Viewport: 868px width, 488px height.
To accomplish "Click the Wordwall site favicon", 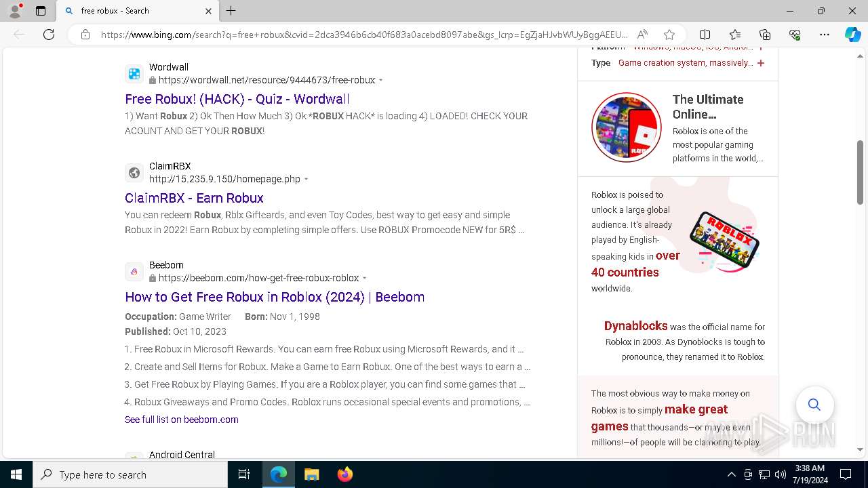I will click(x=134, y=74).
